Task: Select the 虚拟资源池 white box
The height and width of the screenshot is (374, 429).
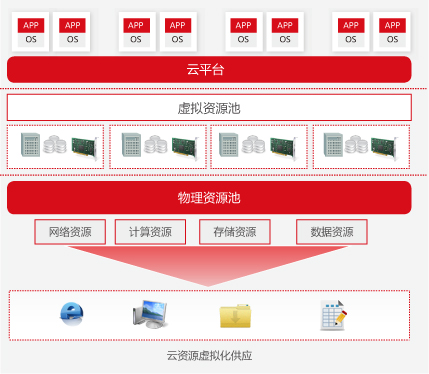Action: pos(209,108)
